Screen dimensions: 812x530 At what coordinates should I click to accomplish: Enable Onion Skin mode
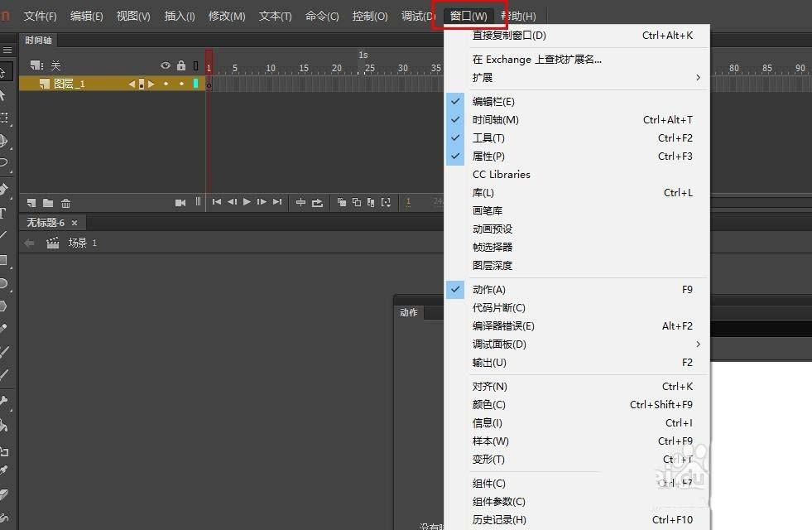[342, 202]
